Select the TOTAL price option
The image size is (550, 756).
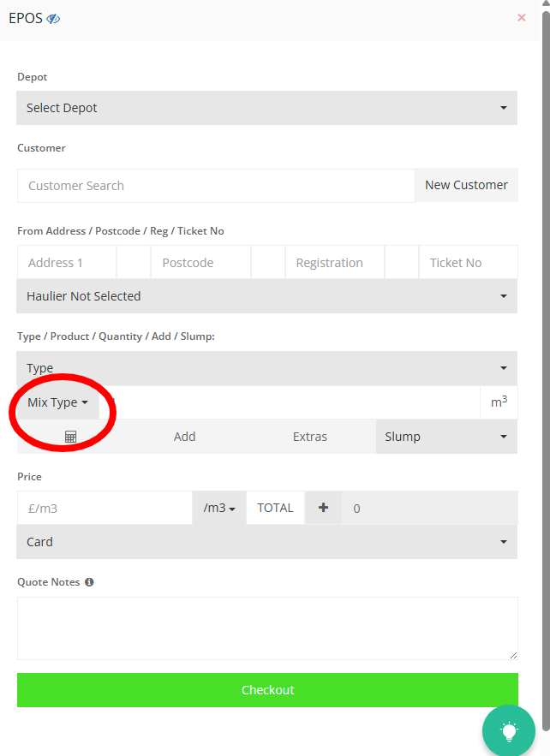pos(275,508)
